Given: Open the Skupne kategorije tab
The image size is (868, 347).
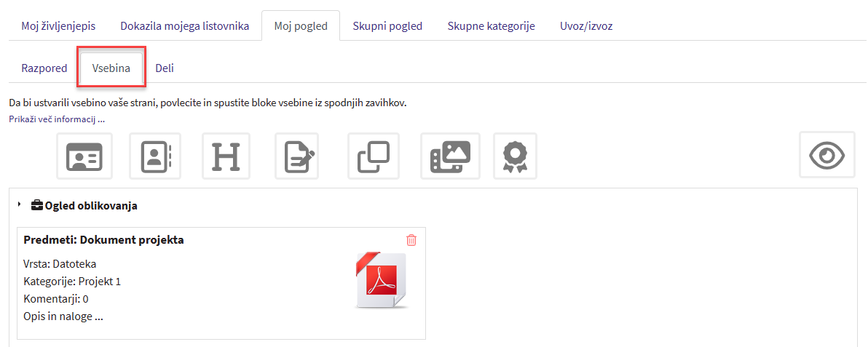Looking at the screenshot, I should tap(491, 26).
